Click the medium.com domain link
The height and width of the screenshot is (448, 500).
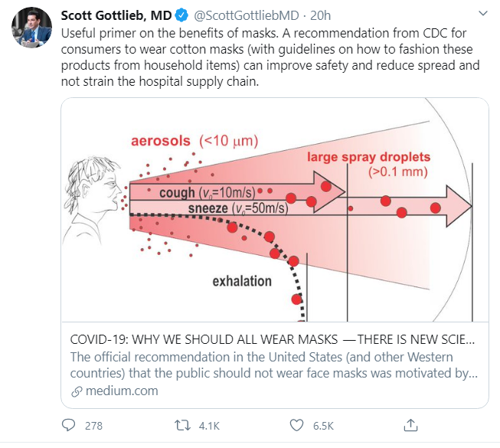click(122, 391)
